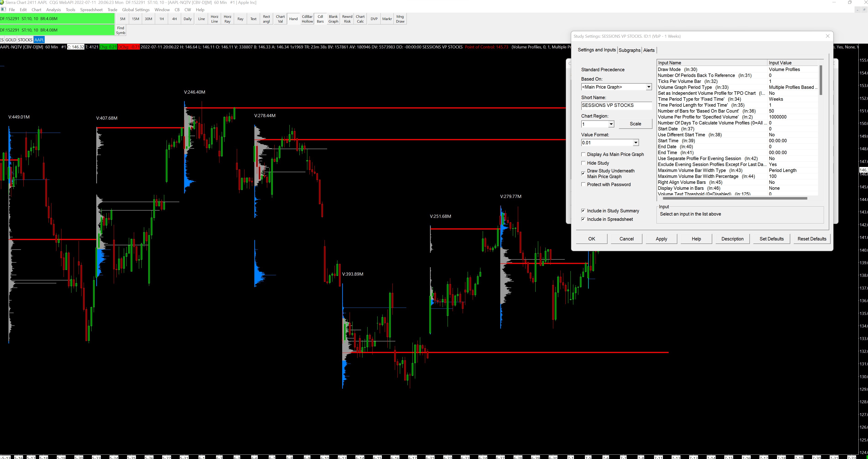Viewport: 868px width, 459px height.
Task: Choose the Rewrd Risk tool
Action: 347,19
